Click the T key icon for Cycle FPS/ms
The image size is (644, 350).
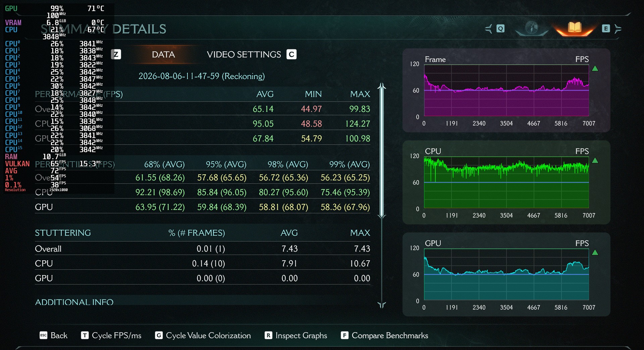click(x=85, y=335)
